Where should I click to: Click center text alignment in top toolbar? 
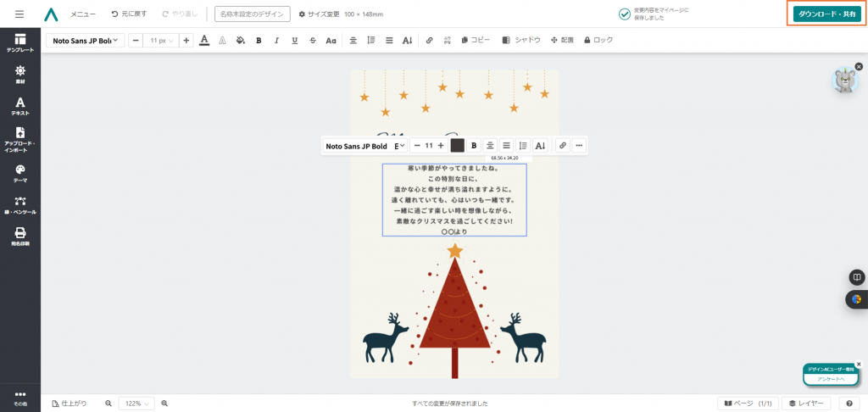point(353,40)
